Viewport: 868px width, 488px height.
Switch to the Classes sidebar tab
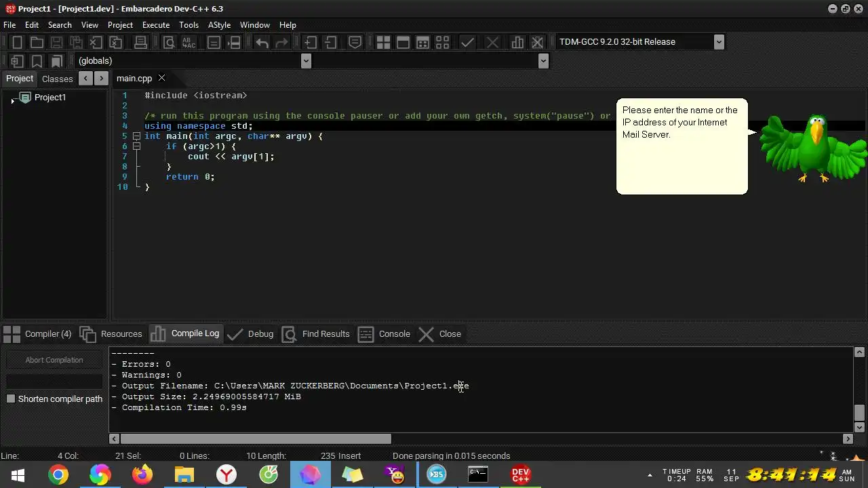[57, 79]
